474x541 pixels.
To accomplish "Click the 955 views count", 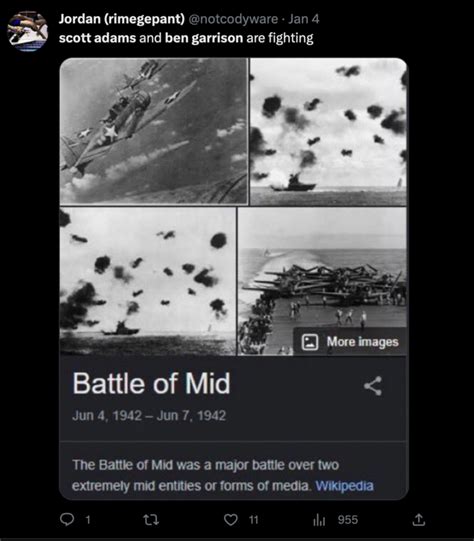I will pos(348,520).
